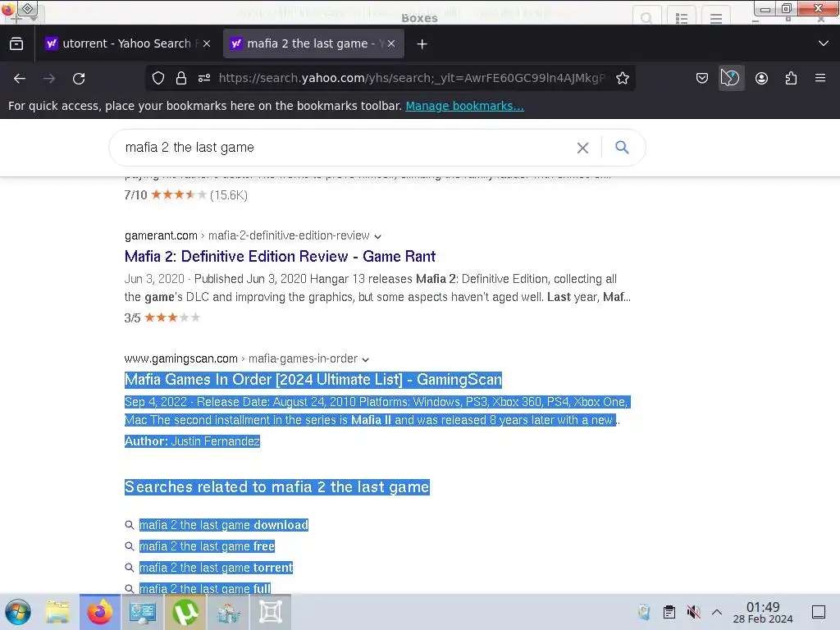
Task: Search mafia 2 the last game free
Action: tap(207, 546)
